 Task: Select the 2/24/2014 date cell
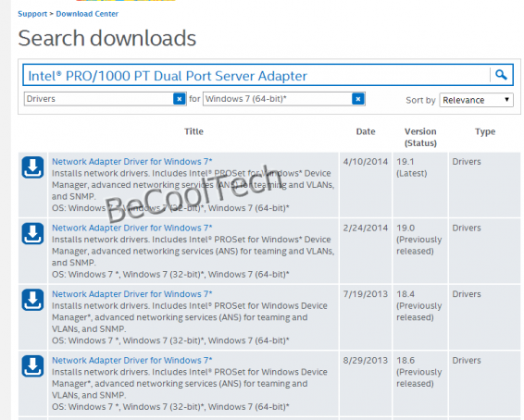pyautogui.click(x=366, y=251)
